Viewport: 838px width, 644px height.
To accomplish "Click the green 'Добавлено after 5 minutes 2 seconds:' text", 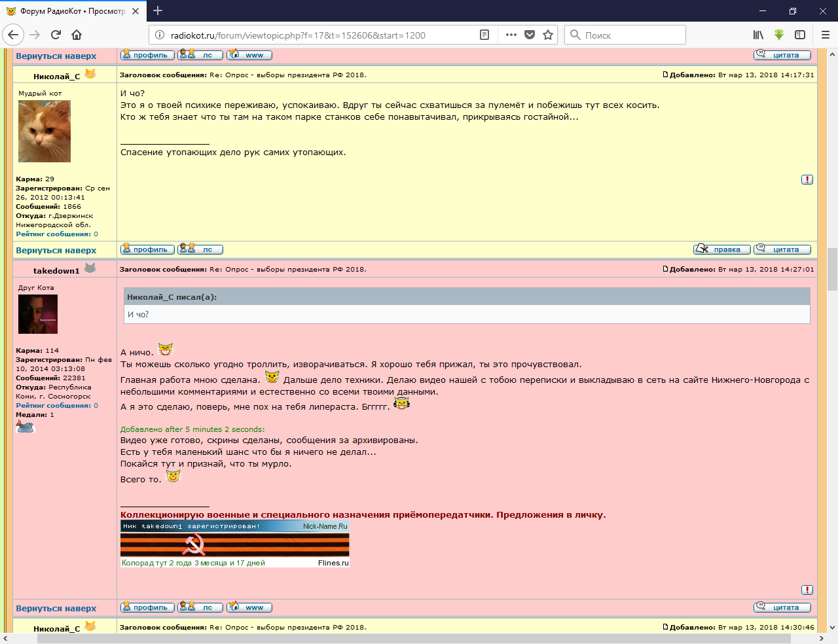I will click(x=192, y=429).
